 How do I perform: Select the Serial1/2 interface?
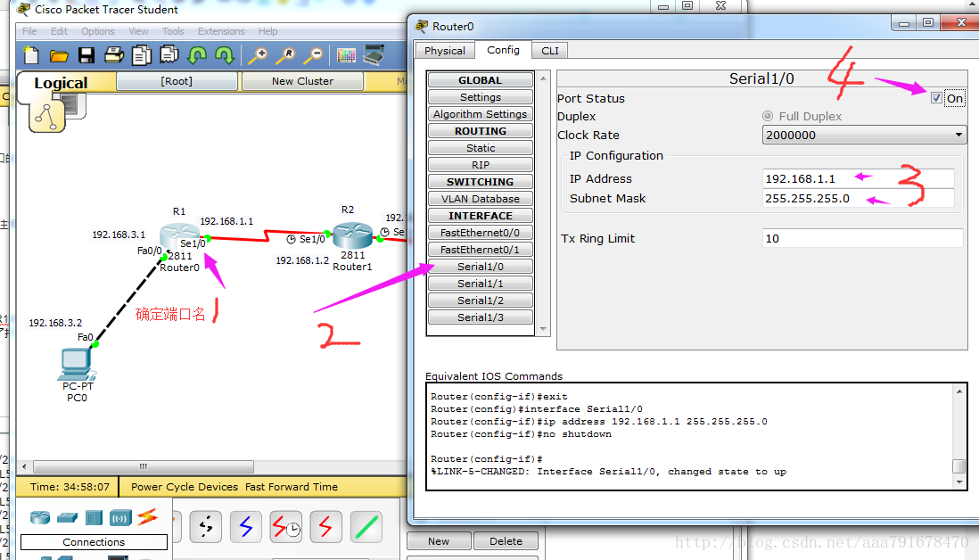coord(480,301)
